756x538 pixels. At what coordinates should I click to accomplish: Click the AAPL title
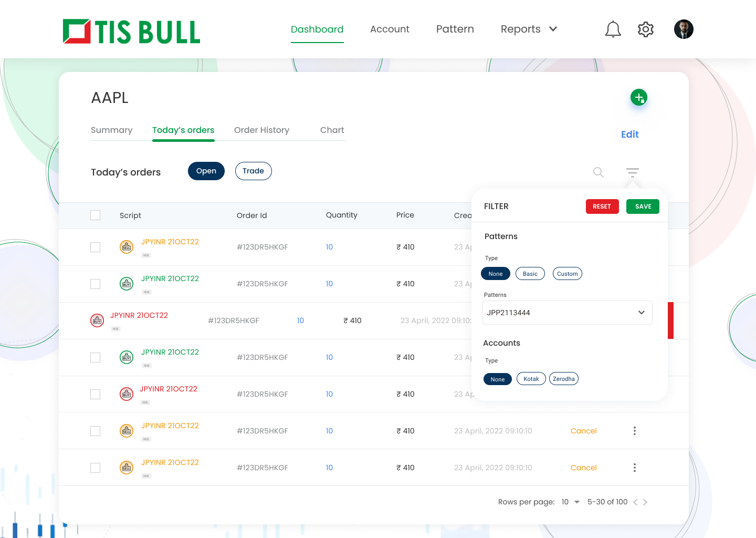point(110,98)
